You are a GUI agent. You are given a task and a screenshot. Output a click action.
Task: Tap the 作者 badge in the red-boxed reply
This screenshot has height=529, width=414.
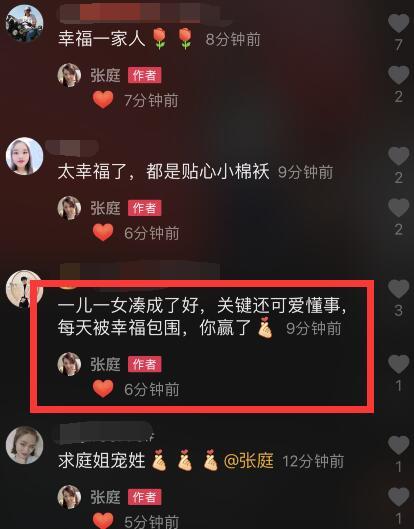[144, 364]
